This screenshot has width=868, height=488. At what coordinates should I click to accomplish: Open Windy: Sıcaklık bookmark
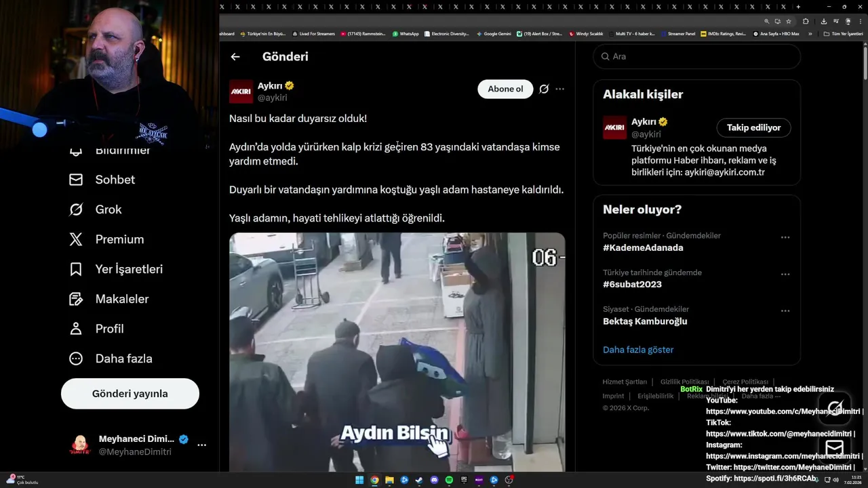(586, 34)
